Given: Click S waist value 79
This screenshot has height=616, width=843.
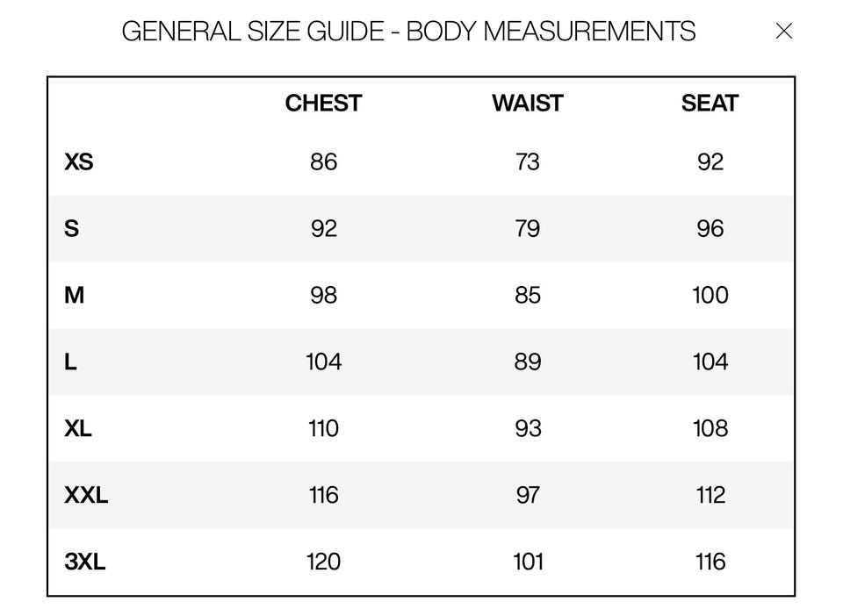Looking at the screenshot, I should pyautogui.click(x=528, y=229).
